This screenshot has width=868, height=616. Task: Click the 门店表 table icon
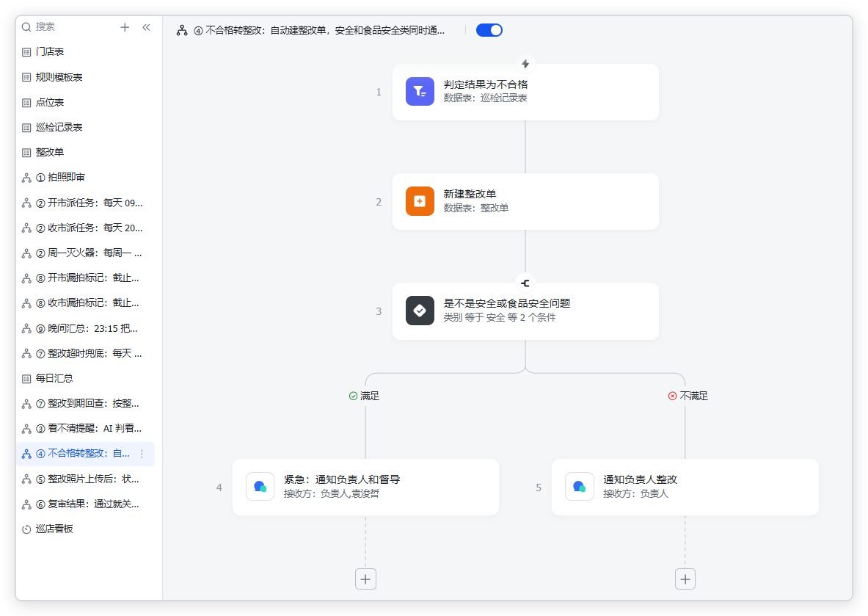point(26,52)
